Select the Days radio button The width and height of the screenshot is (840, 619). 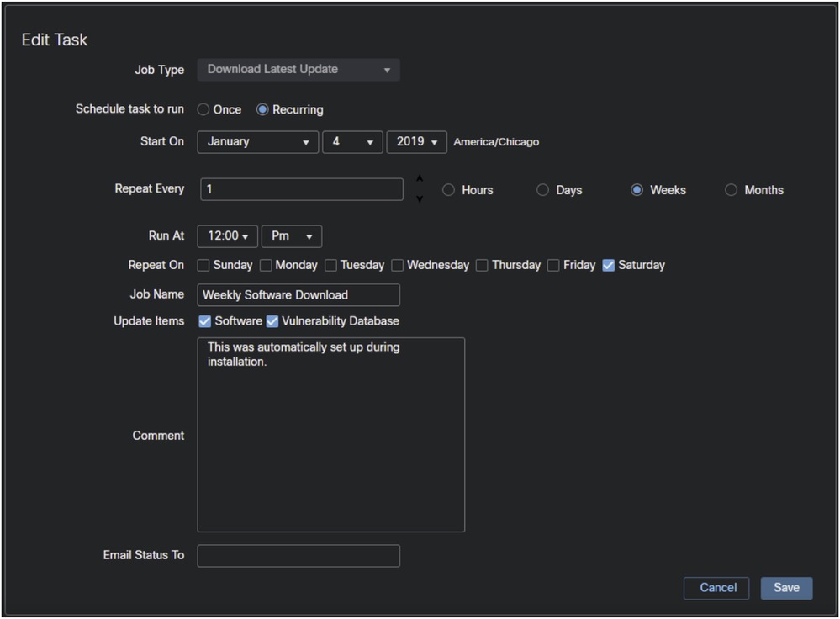tap(542, 190)
